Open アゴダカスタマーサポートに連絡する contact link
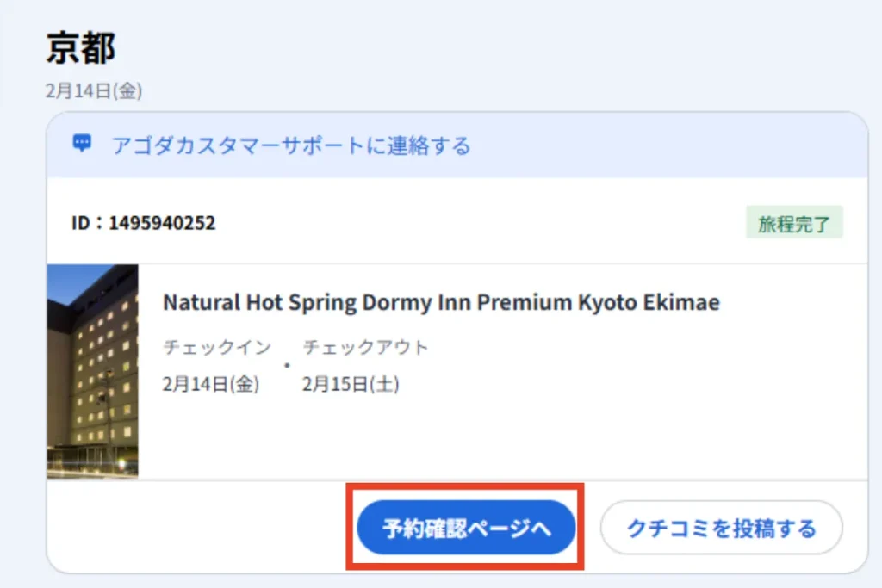882x588 pixels. pos(290,145)
